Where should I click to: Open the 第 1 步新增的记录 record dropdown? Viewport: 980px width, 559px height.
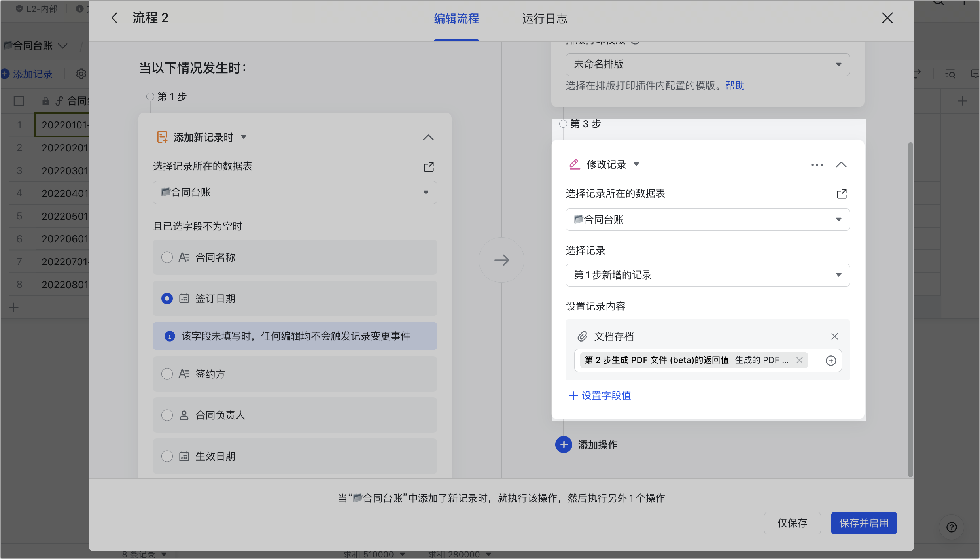pyautogui.click(x=708, y=275)
